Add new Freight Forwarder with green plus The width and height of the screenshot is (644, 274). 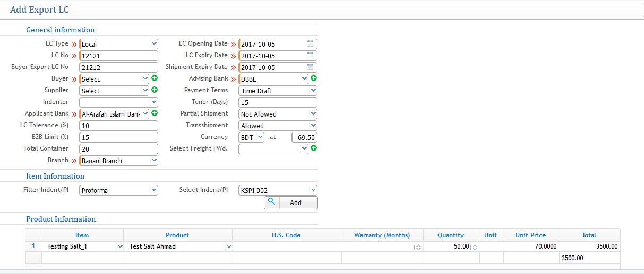click(314, 148)
